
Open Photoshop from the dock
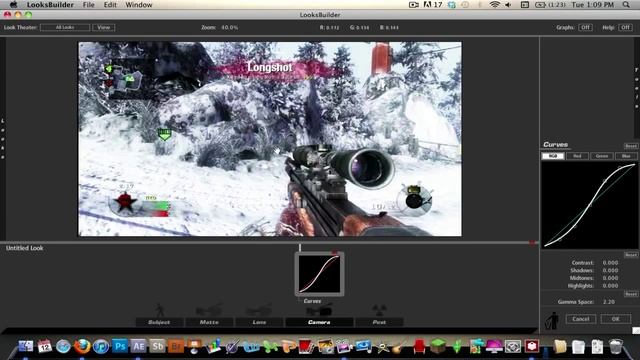pos(120,347)
